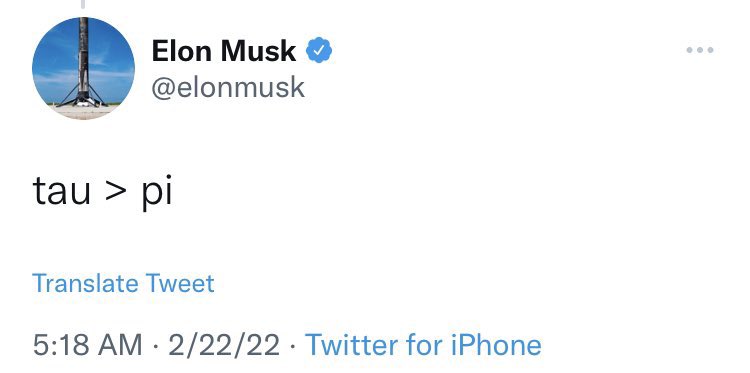Image resolution: width=750 pixels, height=373 pixels.
Task: Click the rocket booster in the avatar
Action: [x=83, y=62]
